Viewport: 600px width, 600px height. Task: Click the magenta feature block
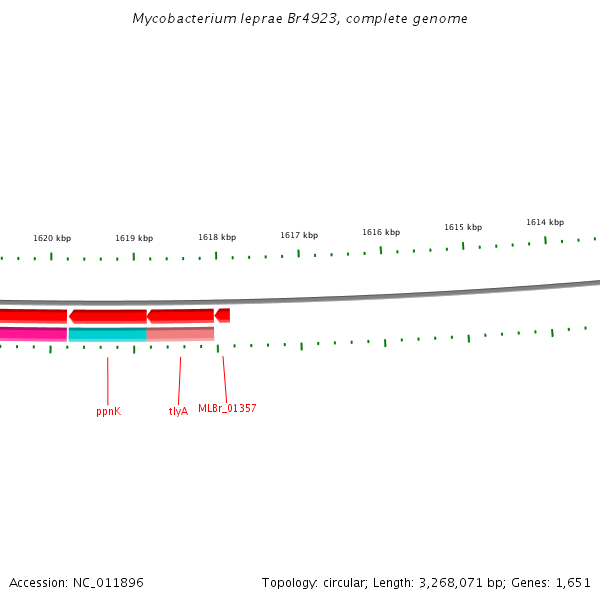pyautogui.click(x=33, y=334)
